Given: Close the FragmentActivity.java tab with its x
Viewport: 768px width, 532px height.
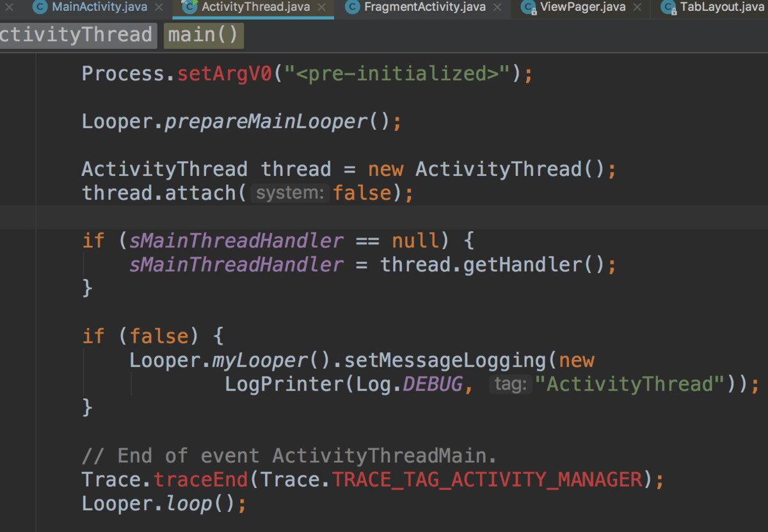Looking at the screenshot, I should [497, 8].
